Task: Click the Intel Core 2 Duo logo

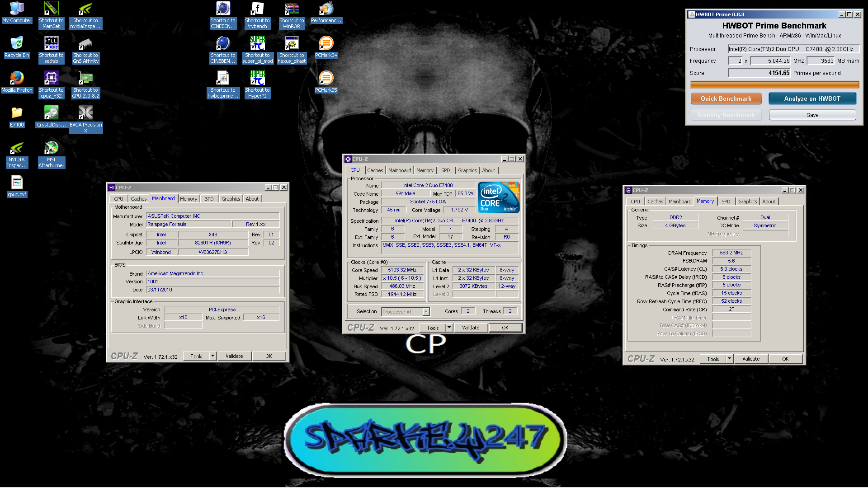Action: (x=499, y=197)
